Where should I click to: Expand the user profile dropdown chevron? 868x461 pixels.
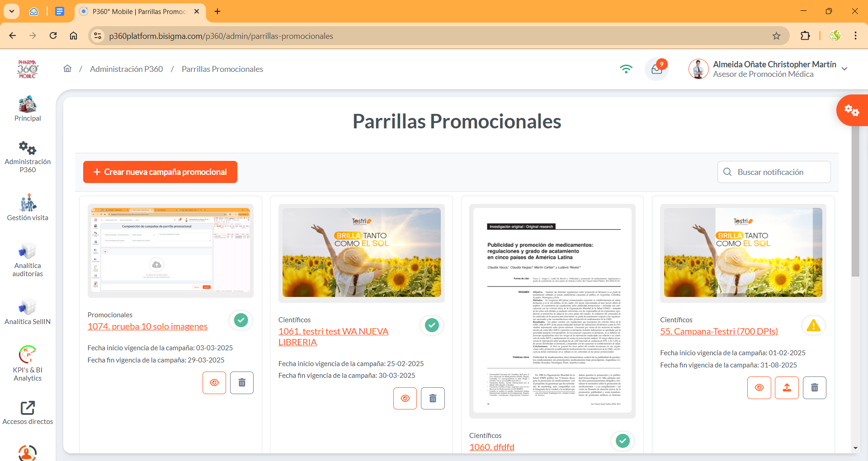point(844,69)
